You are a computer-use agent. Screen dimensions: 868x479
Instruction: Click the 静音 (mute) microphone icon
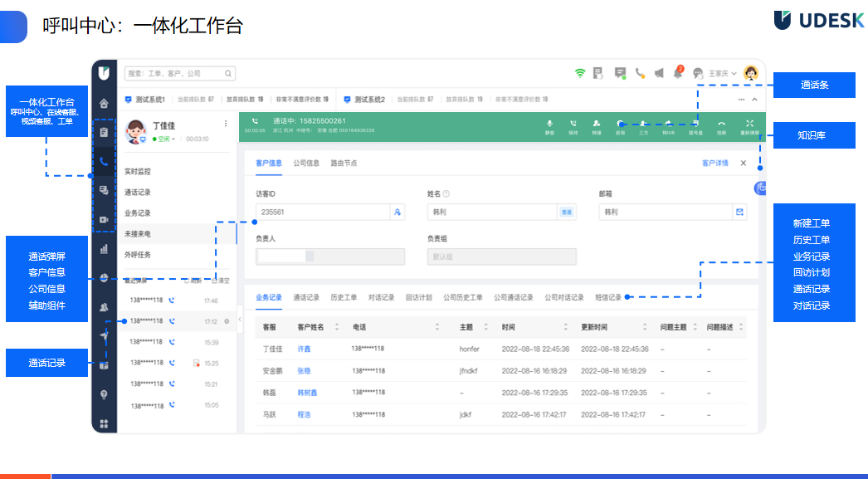pyautogui.click(x=549, y=123)
